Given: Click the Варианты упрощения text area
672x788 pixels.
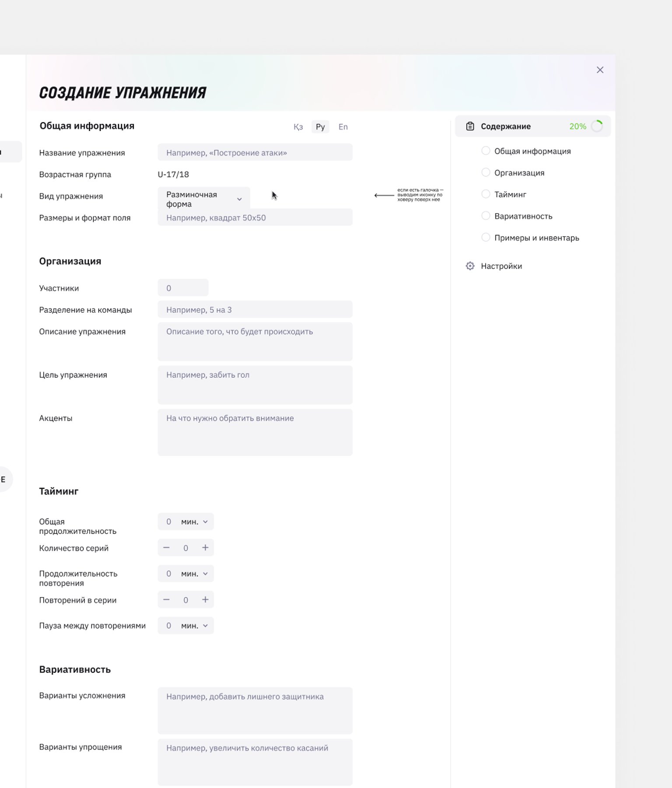Looking at the screenshot, I should coord(255,762).
